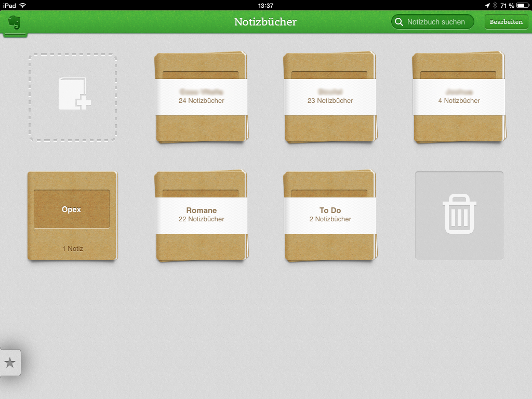Viewport: 532px width, 399px height.
Task: Focus the "Notizbuch suchen" search field
Action: (x=435, y=22)
